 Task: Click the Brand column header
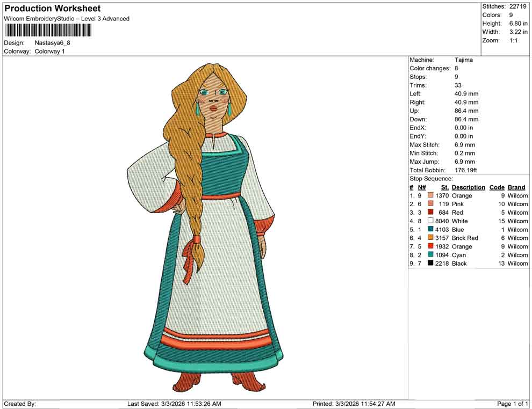(516, 187)
